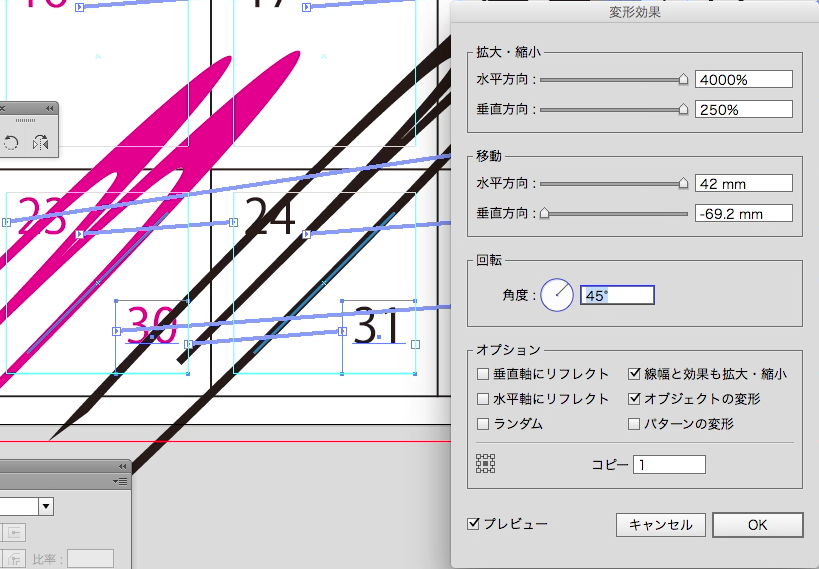Click the scale 水平方向 slider handle

[x=683, y=79]
